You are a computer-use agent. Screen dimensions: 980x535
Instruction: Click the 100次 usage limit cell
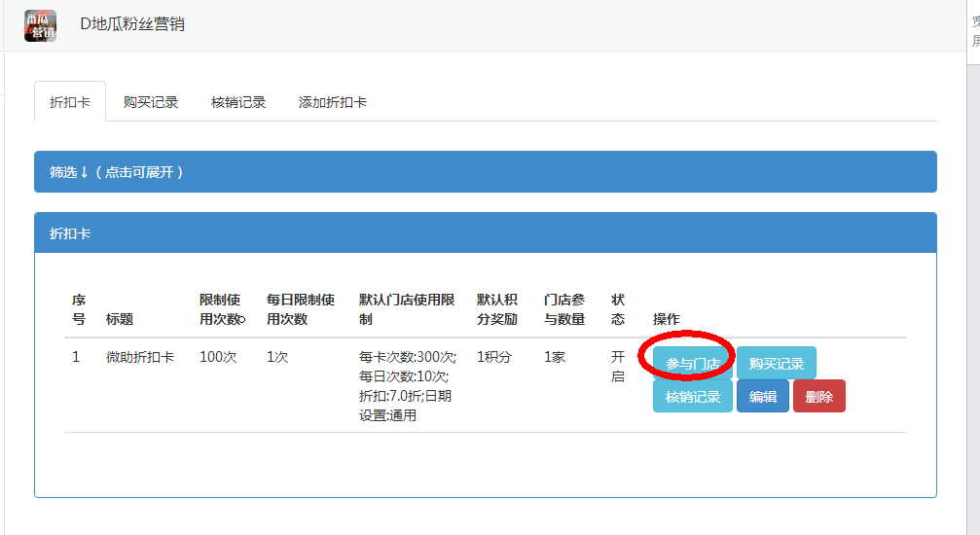[218, 357]
